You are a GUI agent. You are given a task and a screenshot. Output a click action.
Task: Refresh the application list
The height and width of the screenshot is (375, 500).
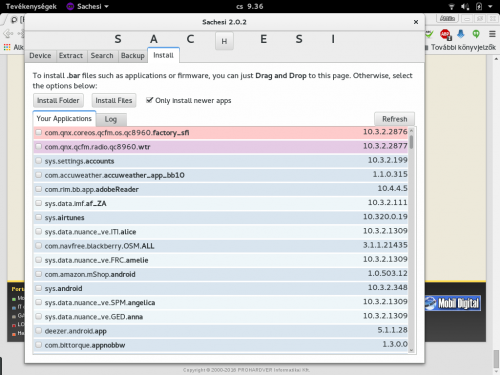point(394,119)
